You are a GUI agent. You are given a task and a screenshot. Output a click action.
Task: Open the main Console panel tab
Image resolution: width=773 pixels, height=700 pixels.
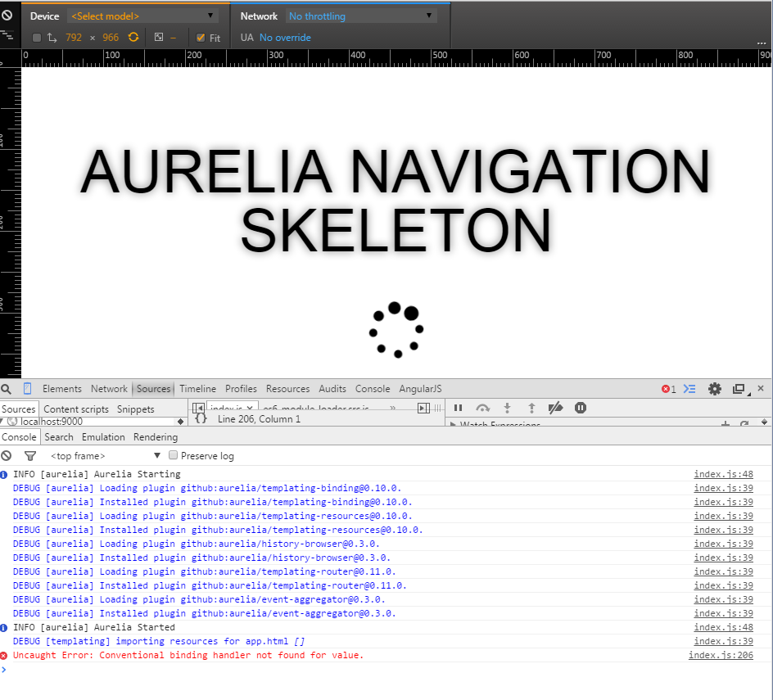pyautogui.click(x=373, y=389)
